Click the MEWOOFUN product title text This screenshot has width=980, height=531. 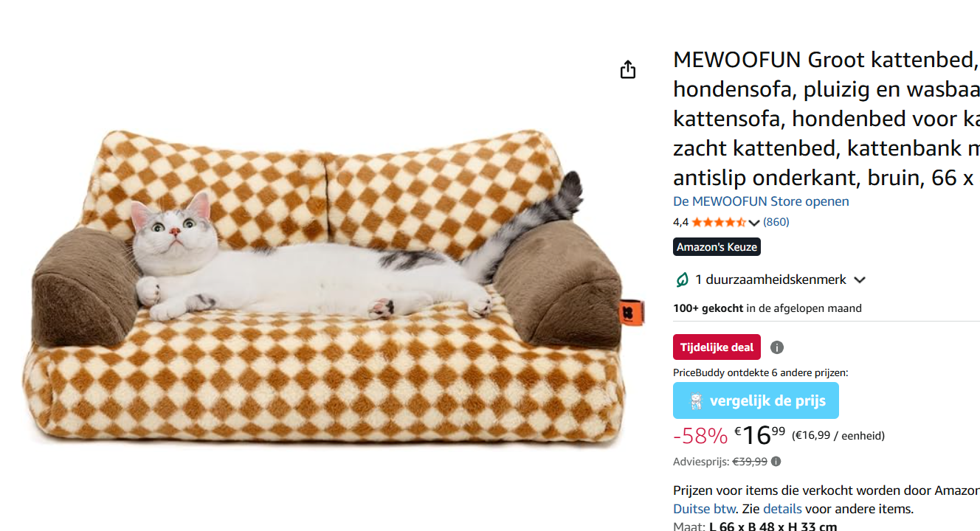tap(827, 118)
